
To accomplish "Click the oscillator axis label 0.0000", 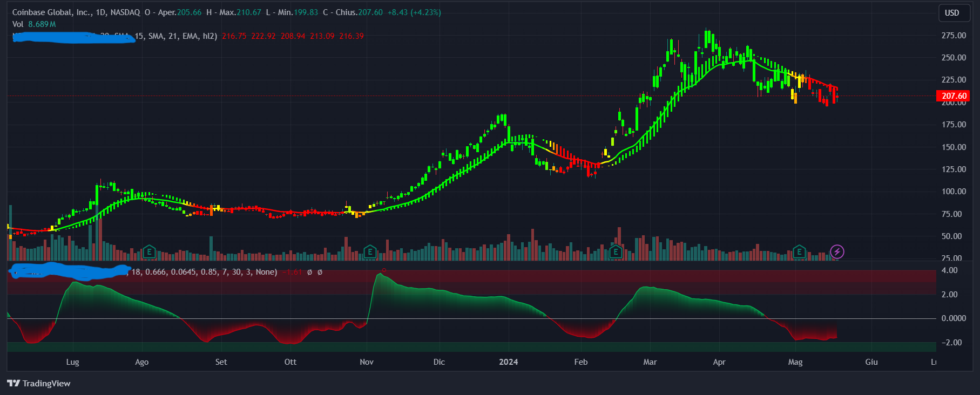I will 954,318.
